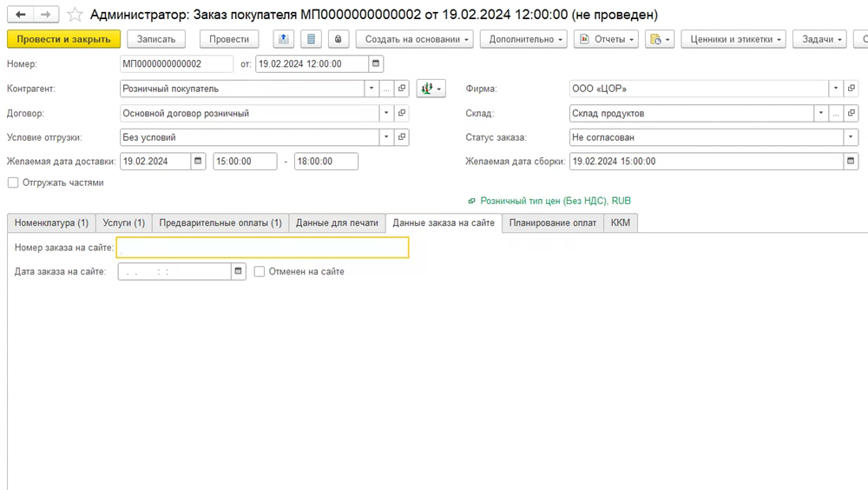Expand the Статус заказа dropdown

click(x=851, y=137)
